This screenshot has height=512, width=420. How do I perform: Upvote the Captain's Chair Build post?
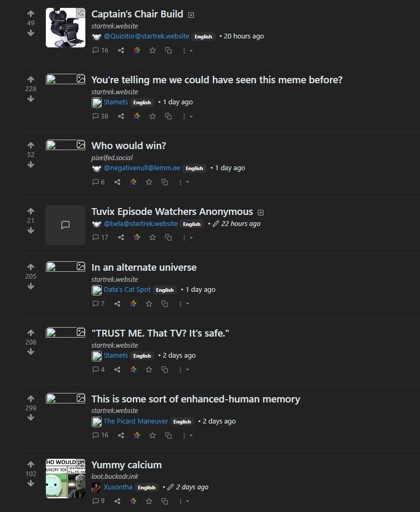pyautogui.click(x=31, y=14)
